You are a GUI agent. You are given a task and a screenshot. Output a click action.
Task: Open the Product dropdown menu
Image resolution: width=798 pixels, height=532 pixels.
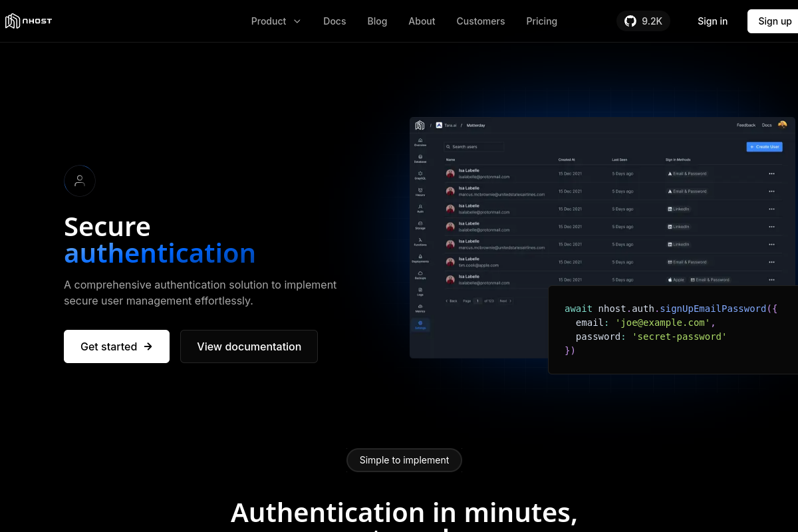point(276,21)
